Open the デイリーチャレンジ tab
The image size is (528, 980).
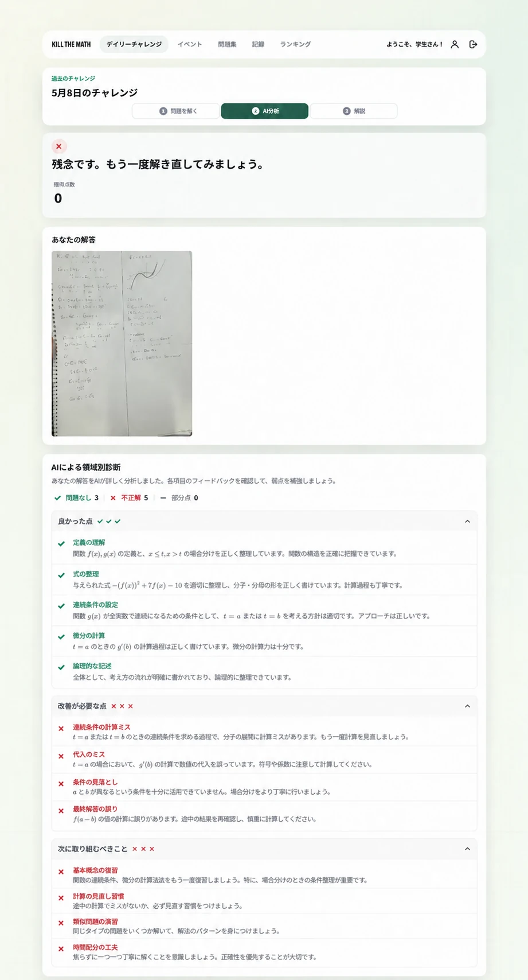pos(134,44)
